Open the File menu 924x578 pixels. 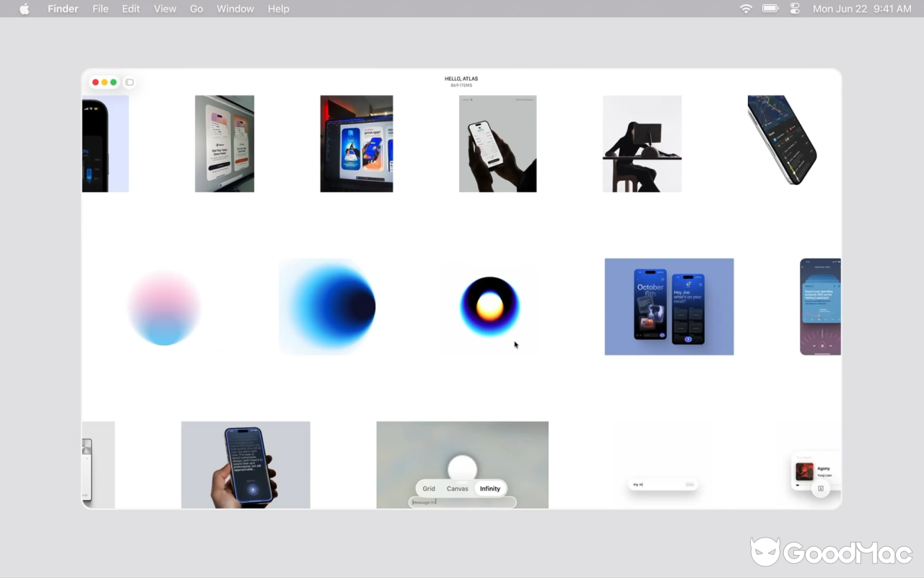(x=100, y=9)
